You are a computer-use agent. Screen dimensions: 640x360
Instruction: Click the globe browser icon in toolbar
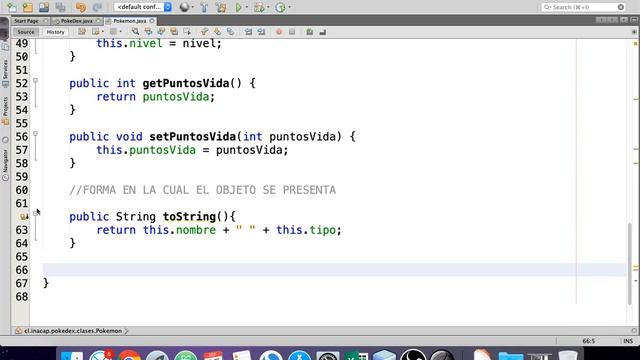click(x=184, y=7)
